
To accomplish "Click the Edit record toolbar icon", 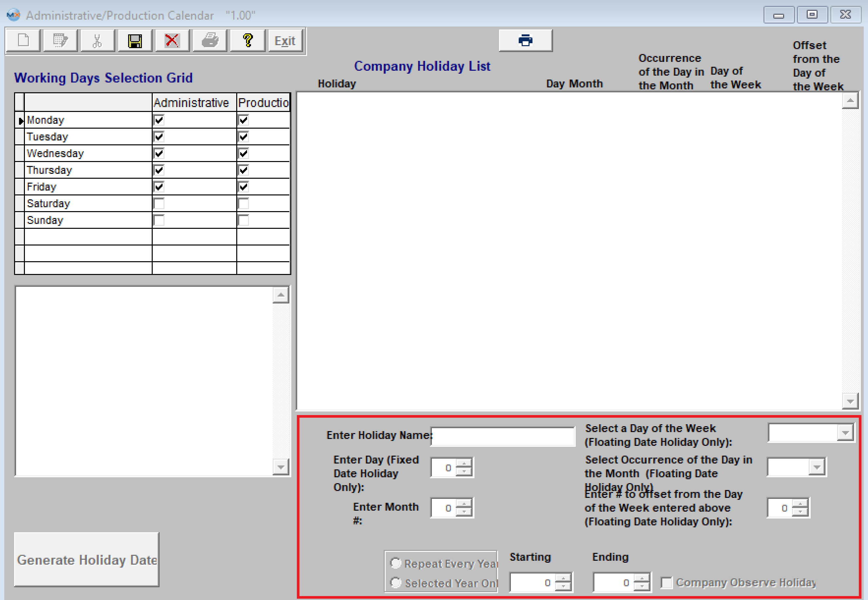I will point(60,40).
